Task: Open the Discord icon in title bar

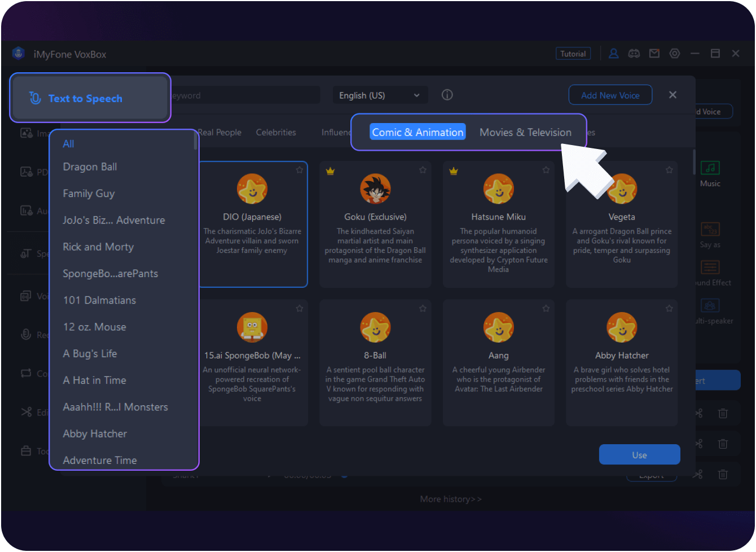Action: click(634, 54)
